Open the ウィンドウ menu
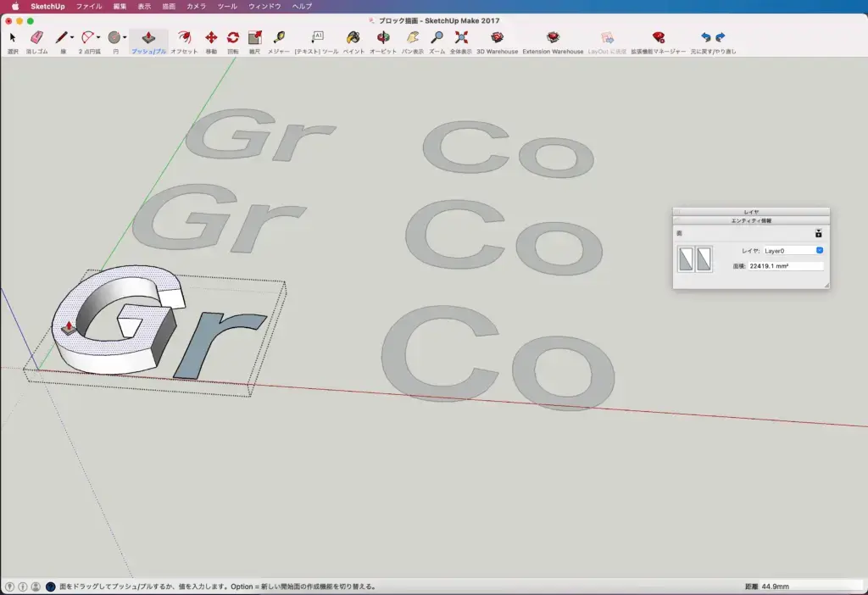The image size is (868, 595). [264, 6]
